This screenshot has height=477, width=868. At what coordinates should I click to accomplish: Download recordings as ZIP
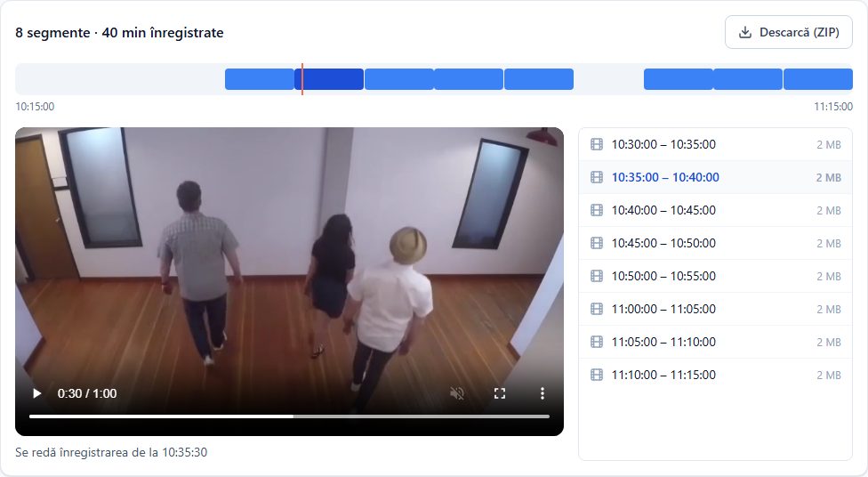pos(788,32)
